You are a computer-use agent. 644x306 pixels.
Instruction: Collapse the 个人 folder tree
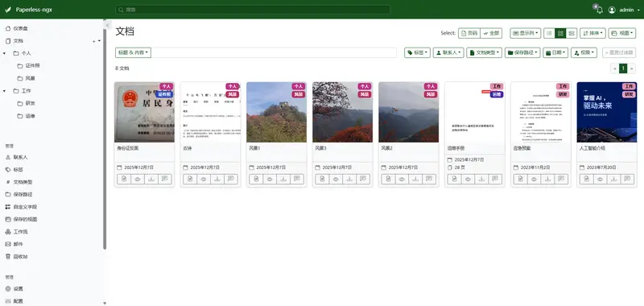point(4,53)
